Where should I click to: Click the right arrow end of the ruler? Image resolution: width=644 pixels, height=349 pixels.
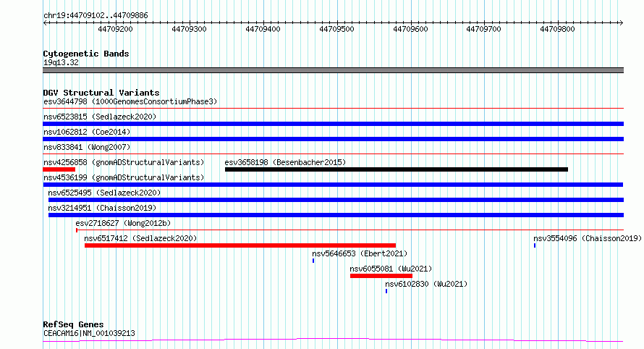tap(621, 23)
